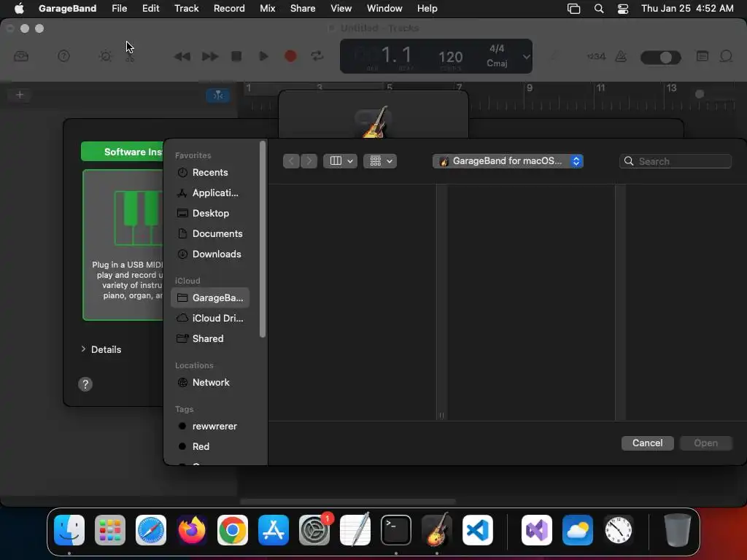
Task: Open the GarageBand for macOS location popup
Action: coord(508,161)
